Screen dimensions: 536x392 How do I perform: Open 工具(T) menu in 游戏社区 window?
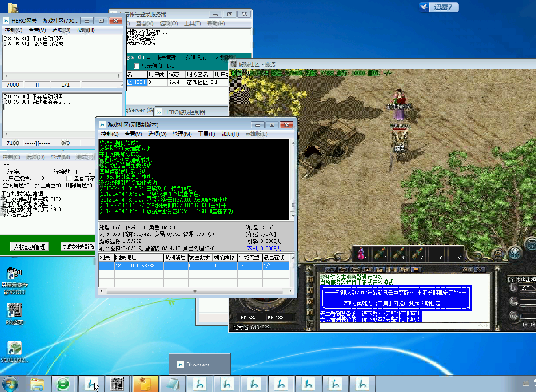(206, 134)
